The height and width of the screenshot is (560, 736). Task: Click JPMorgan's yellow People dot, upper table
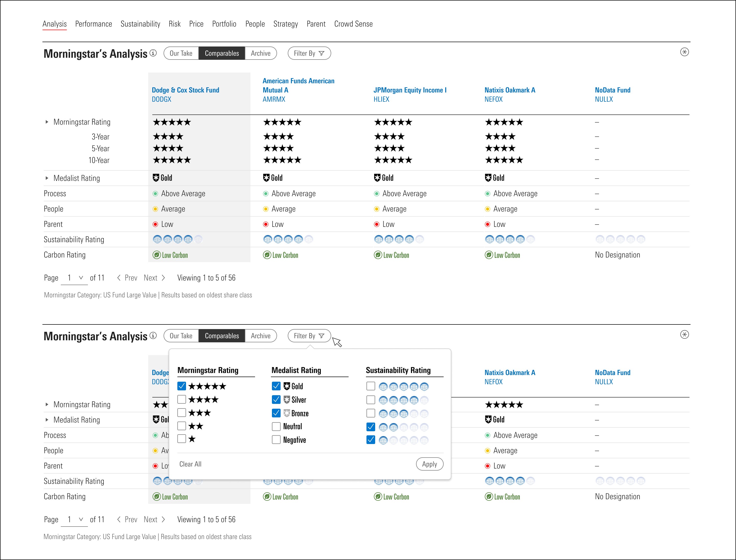coord(376,209)
